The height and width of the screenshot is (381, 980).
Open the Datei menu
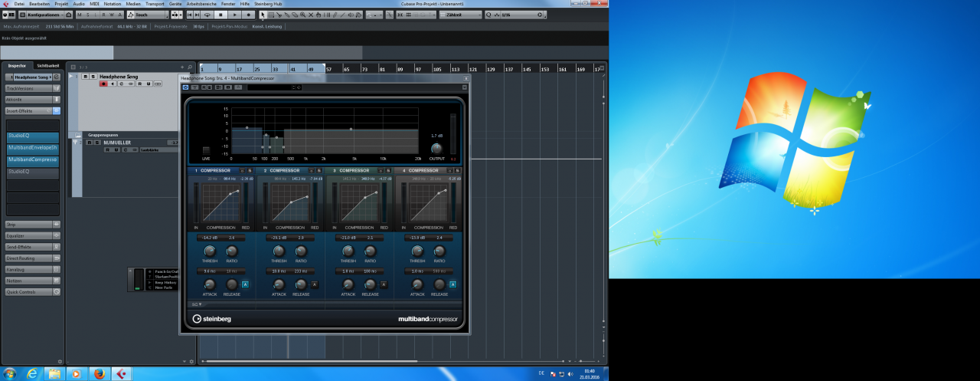[x=19, y=4]
